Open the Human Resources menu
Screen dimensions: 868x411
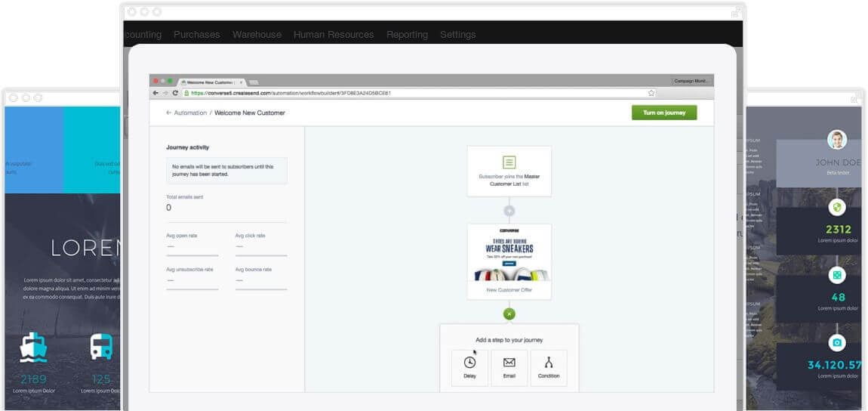(334, 35)
